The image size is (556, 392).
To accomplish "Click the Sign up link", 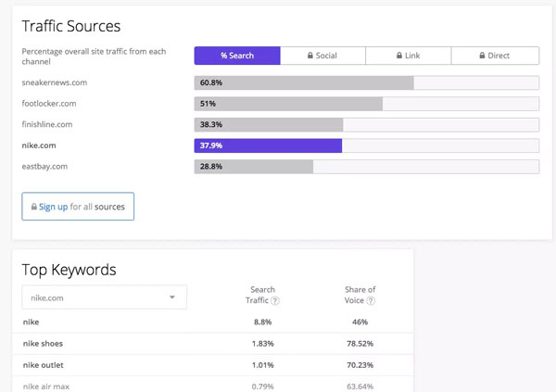I will [x=53, y=207].
